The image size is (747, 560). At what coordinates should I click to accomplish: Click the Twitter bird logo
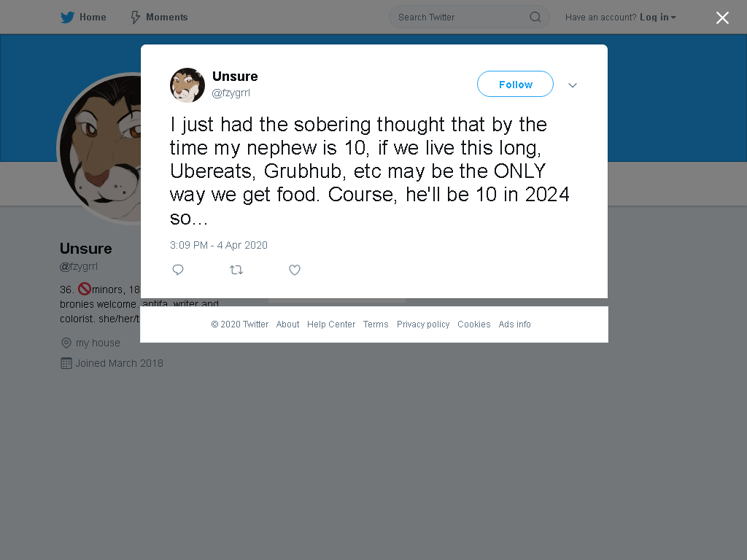click(67, 17)
